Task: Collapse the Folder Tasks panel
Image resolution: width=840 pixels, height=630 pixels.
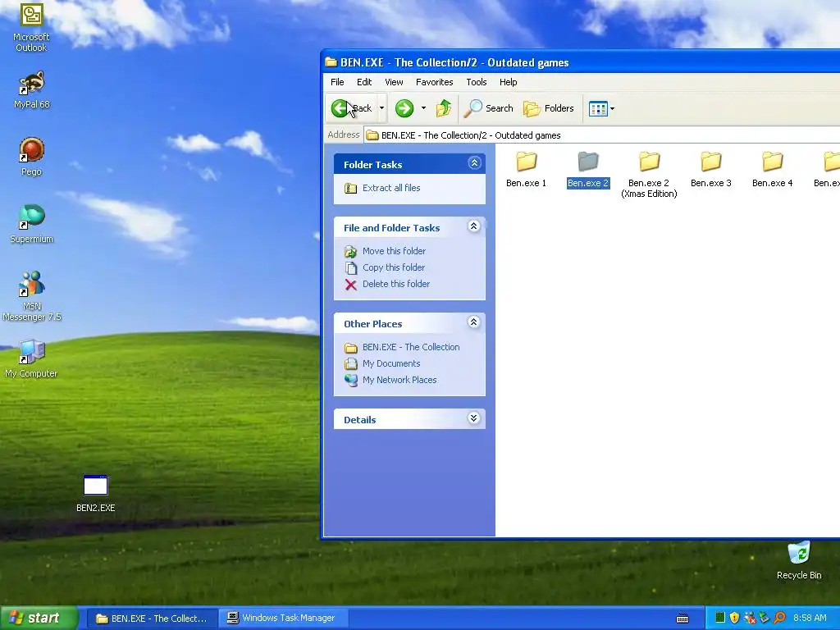Action: click(x=474, y=163)
